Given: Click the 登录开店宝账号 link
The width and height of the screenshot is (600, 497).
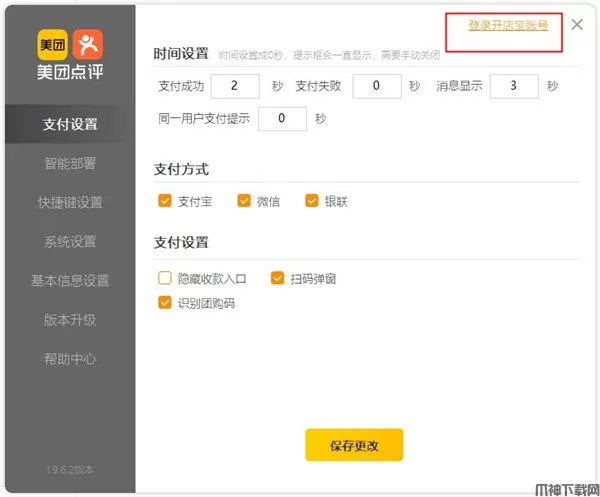Looking at the screenshot, I should (508, 25).
